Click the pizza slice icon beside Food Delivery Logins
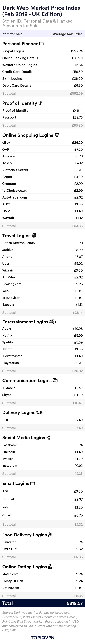 [x=50, y=535]
